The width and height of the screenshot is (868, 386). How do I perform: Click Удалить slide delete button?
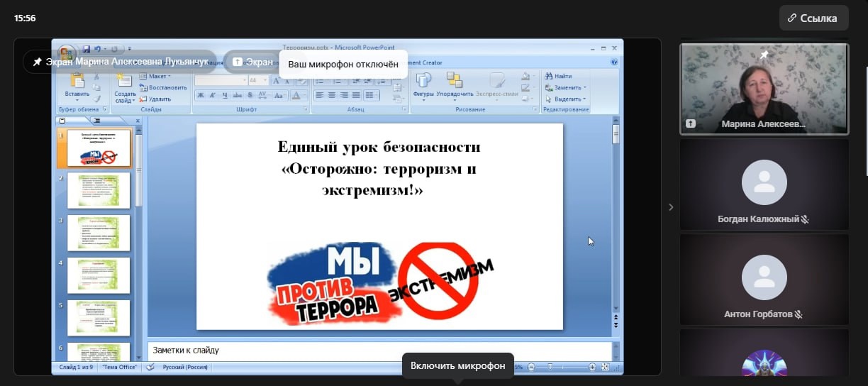(155, 99)
